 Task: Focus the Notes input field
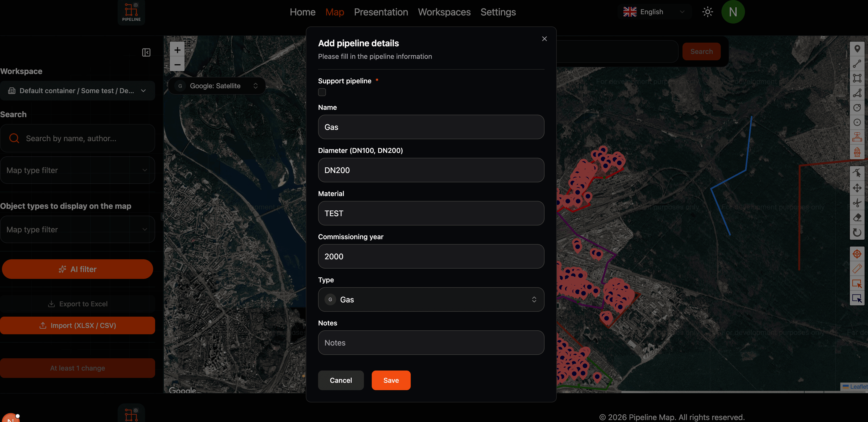[431, 342]
